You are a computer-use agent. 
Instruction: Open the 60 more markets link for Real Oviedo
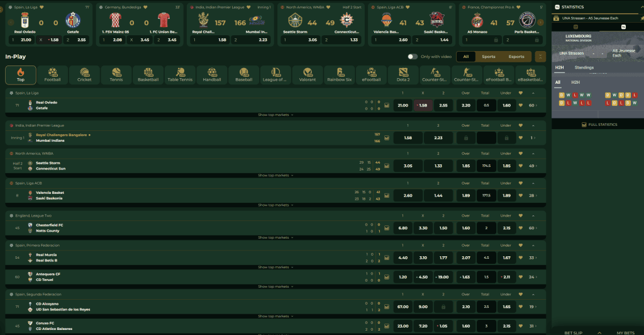(533, 105)
